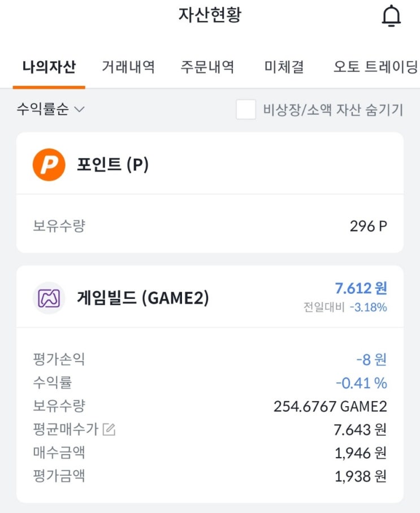The width and height of the screenshot is (420, 513).
Task: Tap the 296 P holdings amount
Action: click(369, 226)
